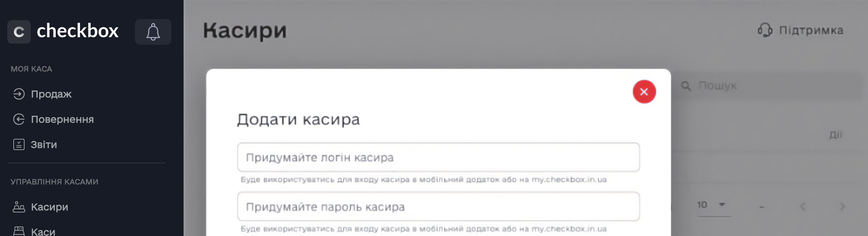Click the headset support icon
This screenshot has height=236, width=868.
click(x=765, y=30)
